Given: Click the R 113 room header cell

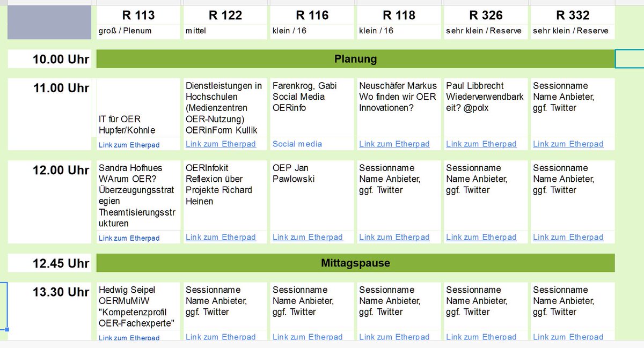Looking at the screenshot, I should coord(138,16).
